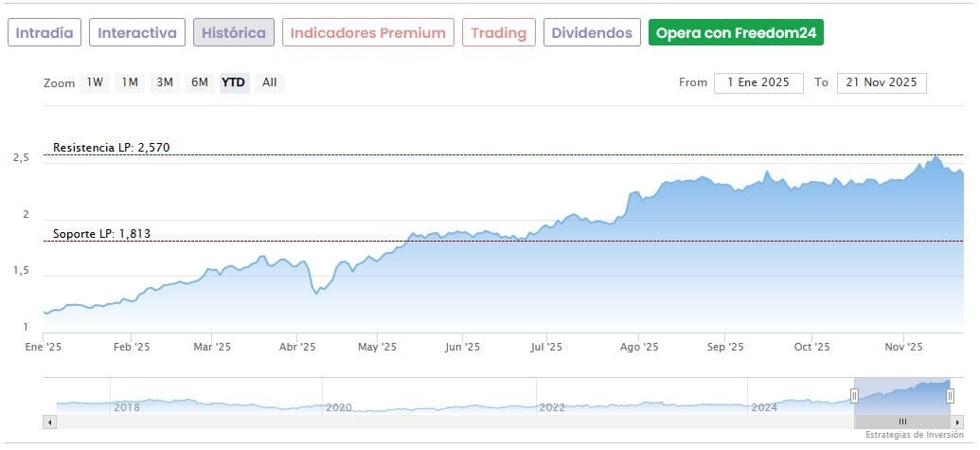Open the Interactiva tab
Viewport: 980px width, 450px height.
pos(137,32)
